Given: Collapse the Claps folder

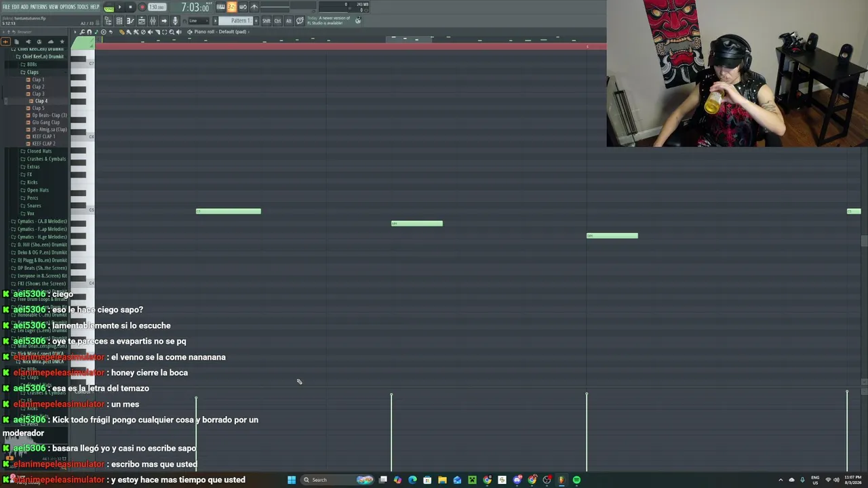Looking at the screenshot, I should point(33,72).
